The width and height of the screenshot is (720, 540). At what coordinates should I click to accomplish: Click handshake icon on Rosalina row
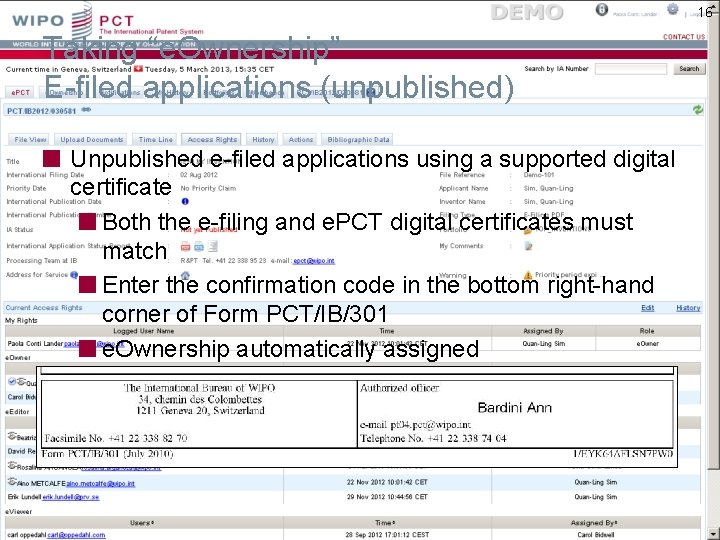click(x=12, y=466)
